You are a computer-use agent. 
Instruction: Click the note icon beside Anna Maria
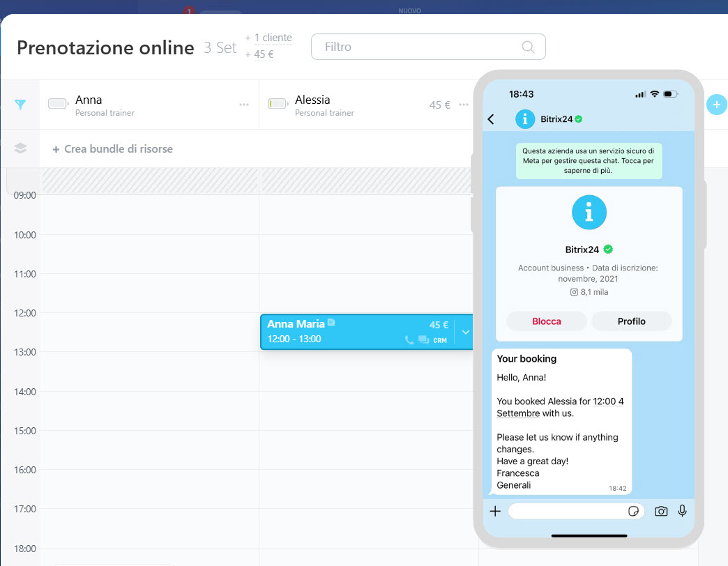point(331,323)
